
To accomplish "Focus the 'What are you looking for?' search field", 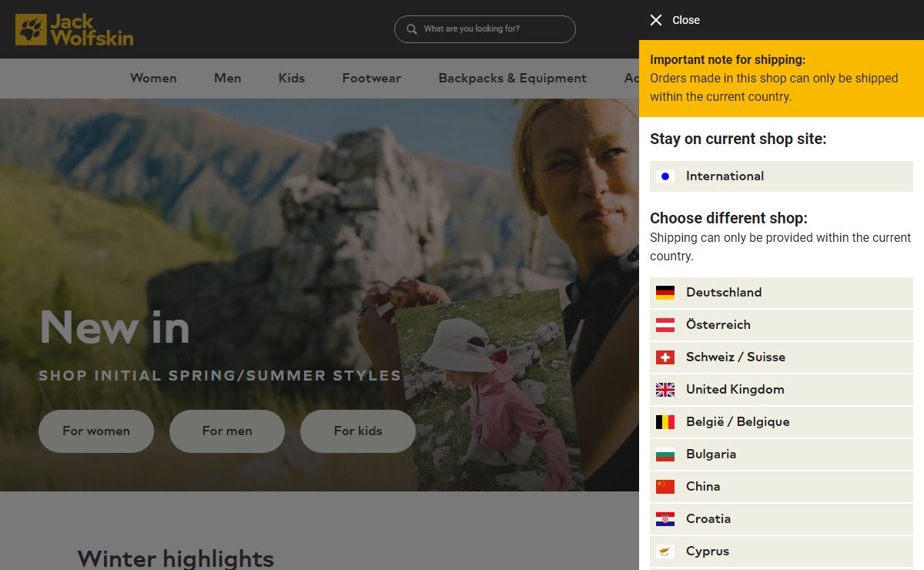I will (x=485, y=29).
